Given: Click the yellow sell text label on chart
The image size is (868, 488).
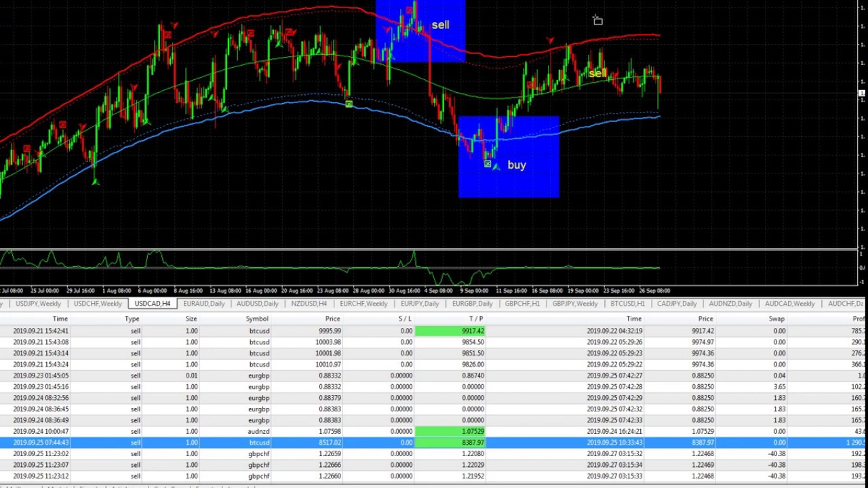Looking at the screenshot, I should 597,73.
